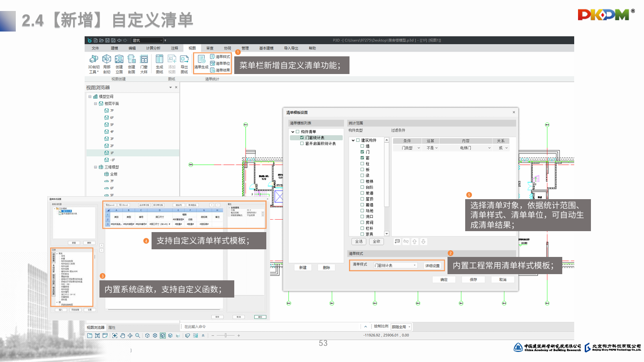Uncheck the 门 component checkbox
Screen dimensions: 644x362
click(x=362, y=152)
